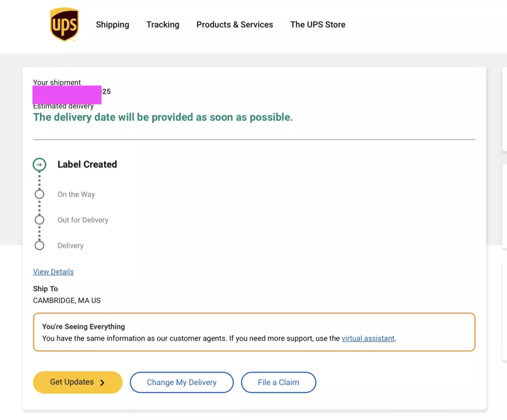Click the Out for Delivery step circle
Image resolution: width=507 pixels, height=420 pixels.
(39, 220)
